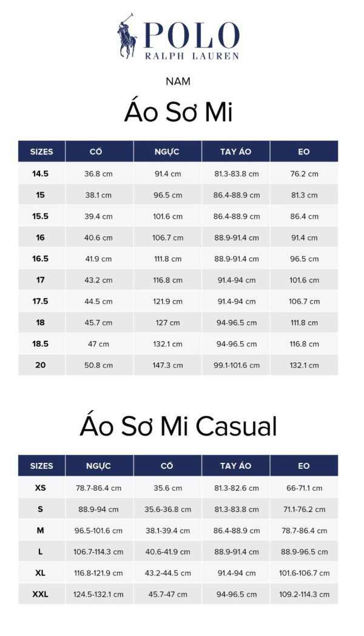Screen dimensions: 364x636
Task: Click the 124.5-132.1 cm chest value
Action: (x=98, y=594)
